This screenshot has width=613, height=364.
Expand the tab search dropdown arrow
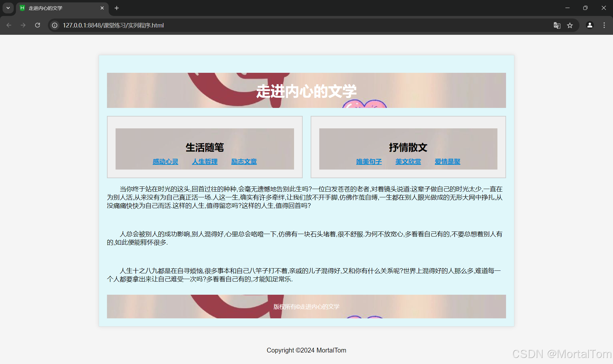point(8,8)
